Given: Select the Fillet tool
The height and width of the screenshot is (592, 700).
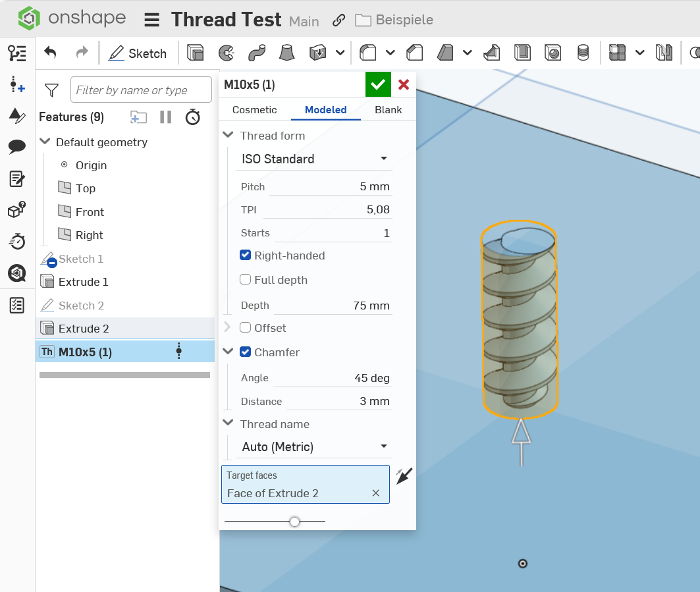Looking at the screenshot, I should click(x=368, y=53).
